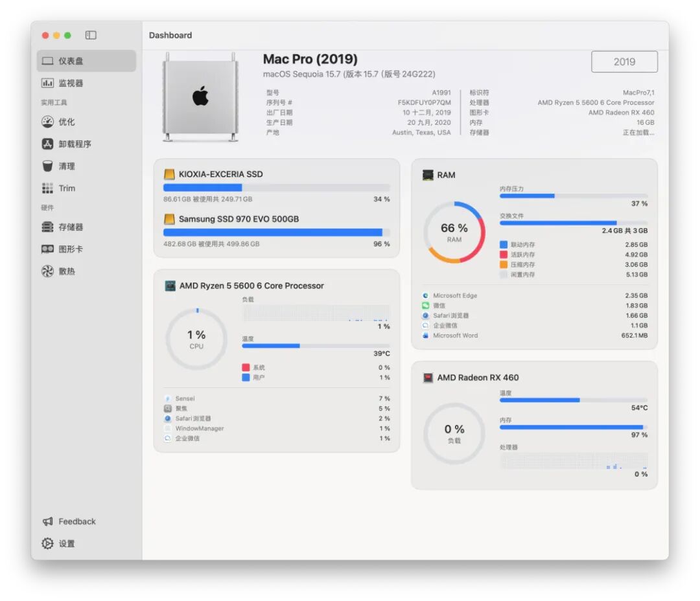Click the Dashboard window title
Viewport: 700px width, 601px height.
point(170,35)
